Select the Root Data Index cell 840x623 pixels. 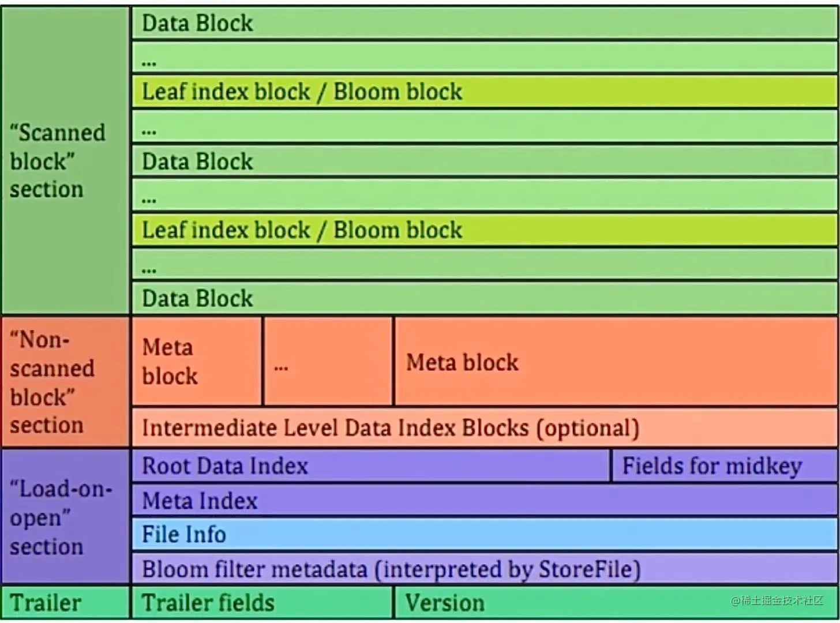click(x=369, y=466)
